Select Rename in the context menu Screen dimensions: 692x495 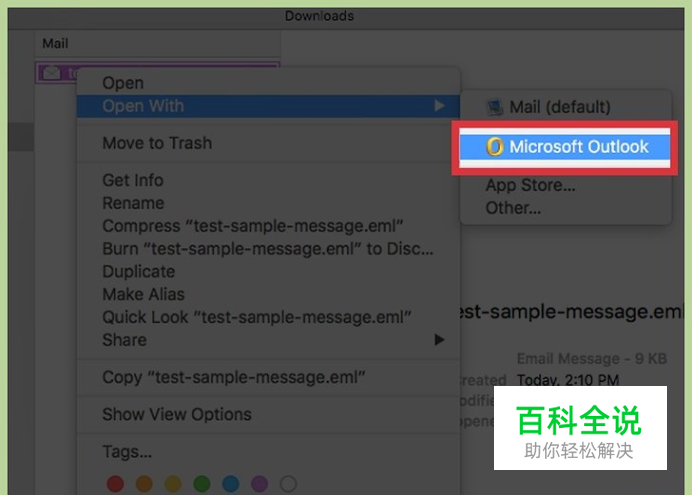coord(268,203)
